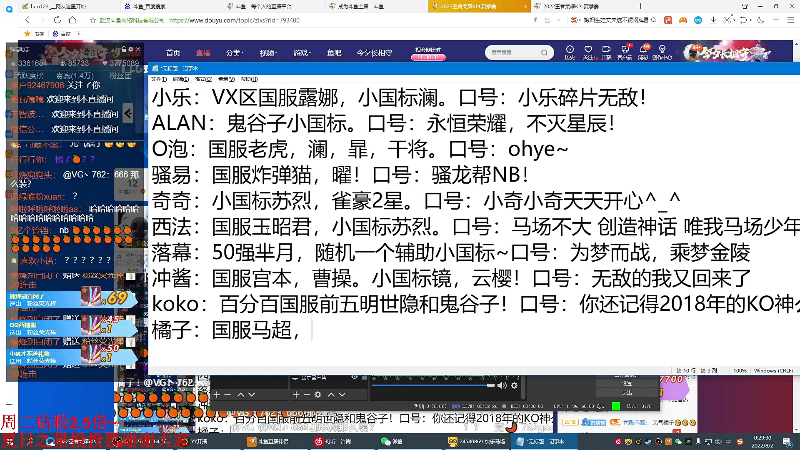Select the 贵宾(1.4万) chat tab
This screenshot has height=450, width=800.
pos(75,75)
